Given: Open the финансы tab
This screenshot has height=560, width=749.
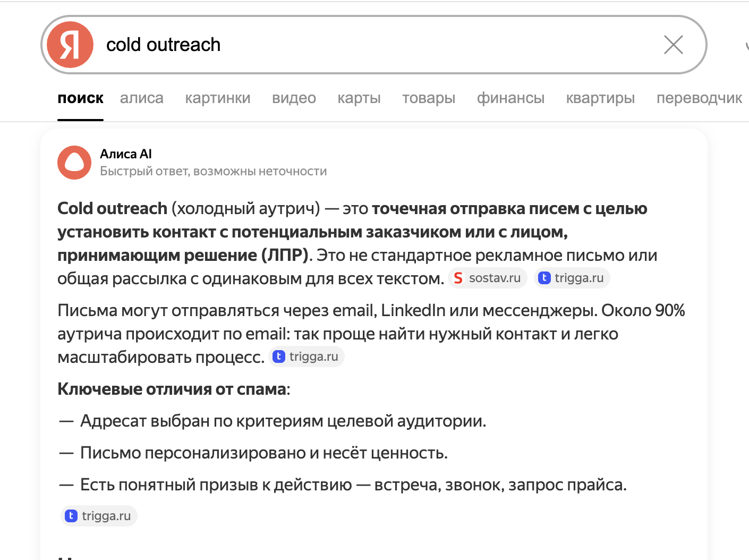Looking at the screenshot, I should click(x=510, y=98).
